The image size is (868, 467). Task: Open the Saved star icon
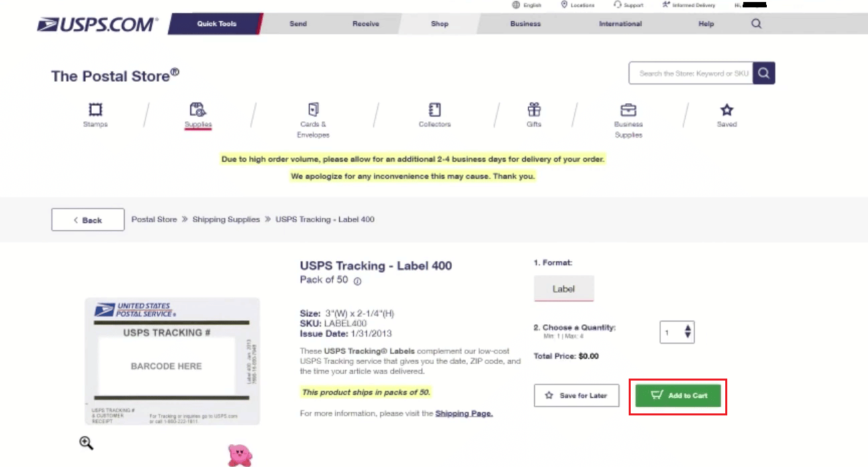pos(727,110)
